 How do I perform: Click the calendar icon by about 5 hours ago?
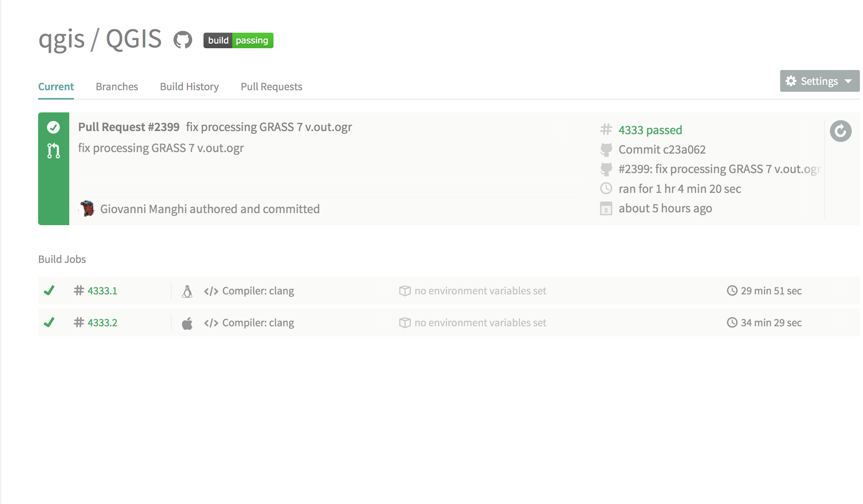pos(606,208)
